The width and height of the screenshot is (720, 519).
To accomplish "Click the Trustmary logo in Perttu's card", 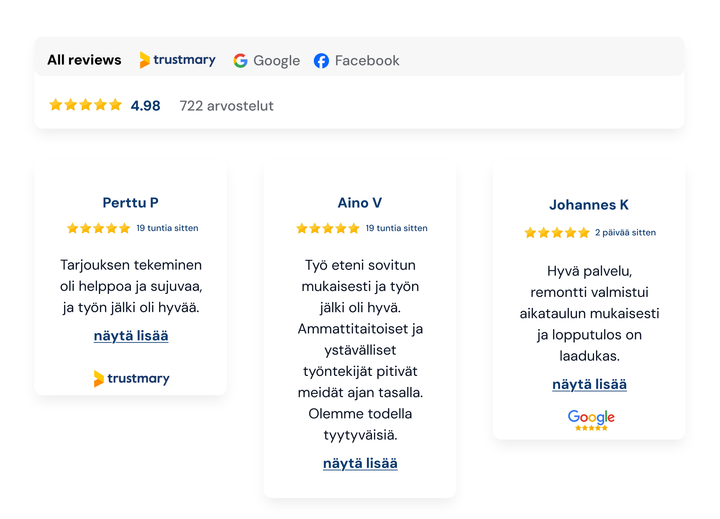I will [131, 378].
